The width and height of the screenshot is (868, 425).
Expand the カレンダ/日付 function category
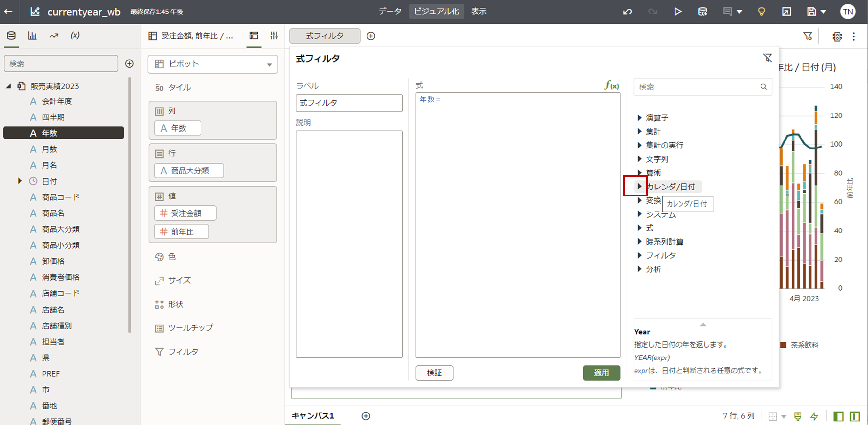(639, 186)
